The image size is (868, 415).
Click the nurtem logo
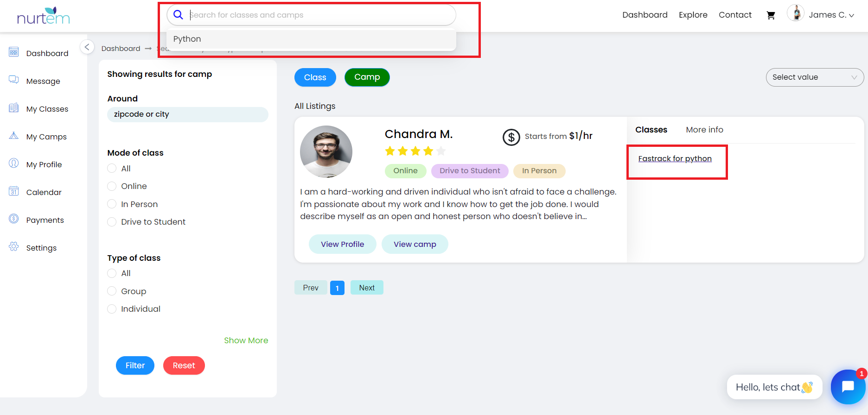click(44, 16)
